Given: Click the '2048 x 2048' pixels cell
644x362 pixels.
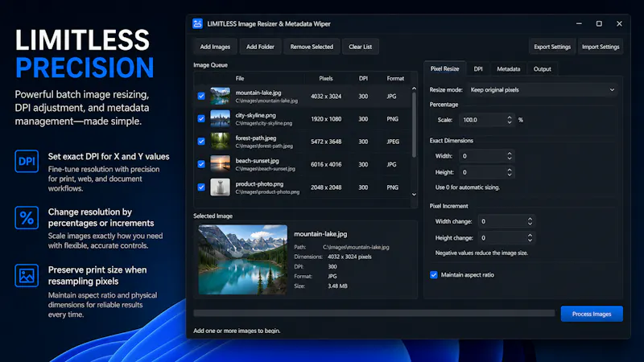Looking at the screenshot, I should pyautogui.click(x=326, y=187).
